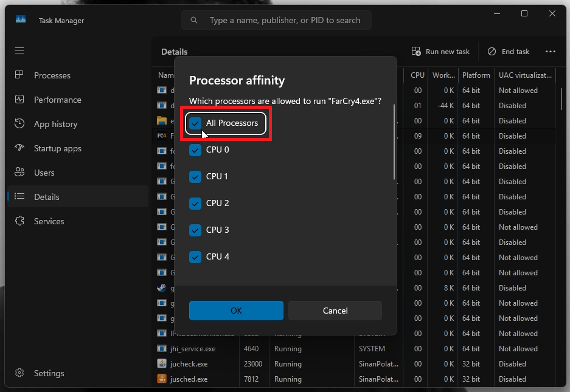Click 32 bit platform of jucheck.exe
The image size is (570, 392).
click(x=471, y=363)
